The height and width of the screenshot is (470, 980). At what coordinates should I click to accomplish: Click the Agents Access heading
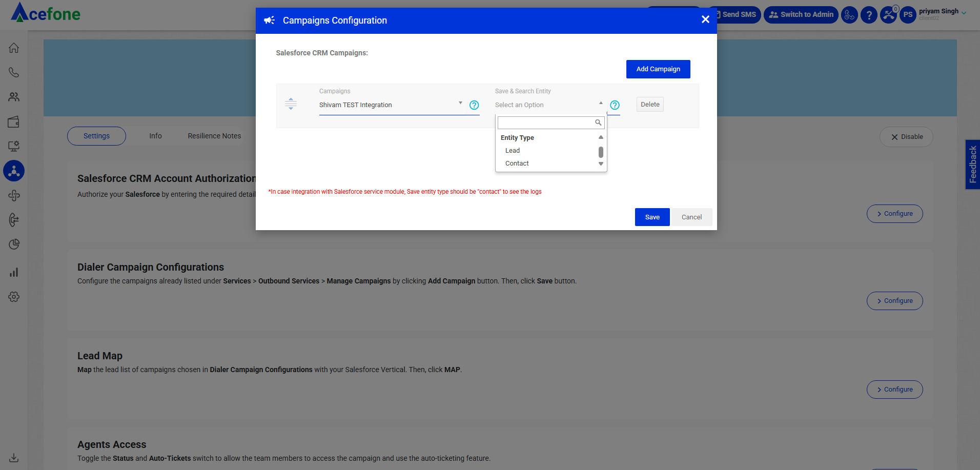pos(112,444)
